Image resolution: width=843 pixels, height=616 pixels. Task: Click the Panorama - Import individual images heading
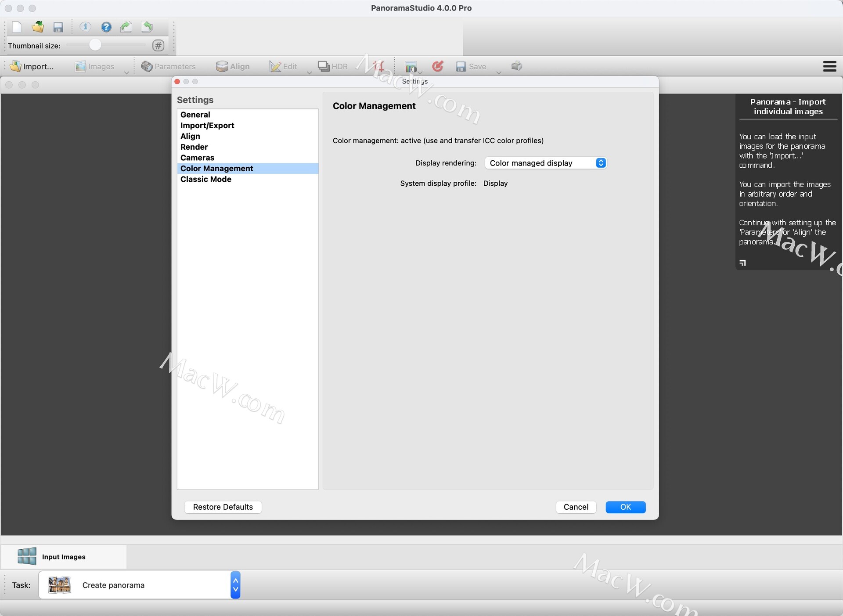pos(788,107)
